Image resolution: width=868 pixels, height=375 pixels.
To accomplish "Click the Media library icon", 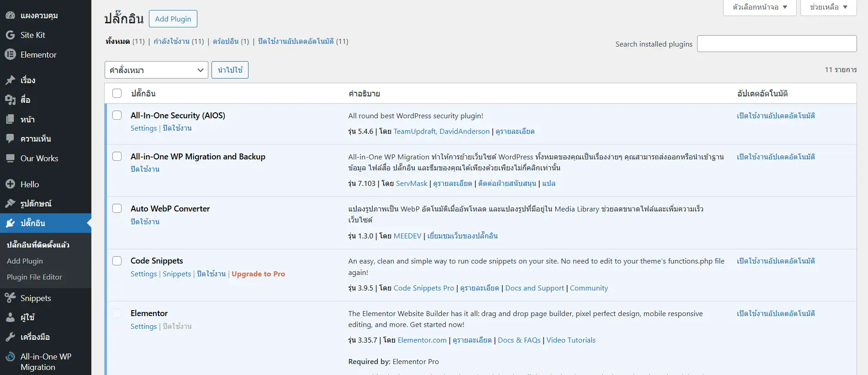I will (x=10, y=100).
